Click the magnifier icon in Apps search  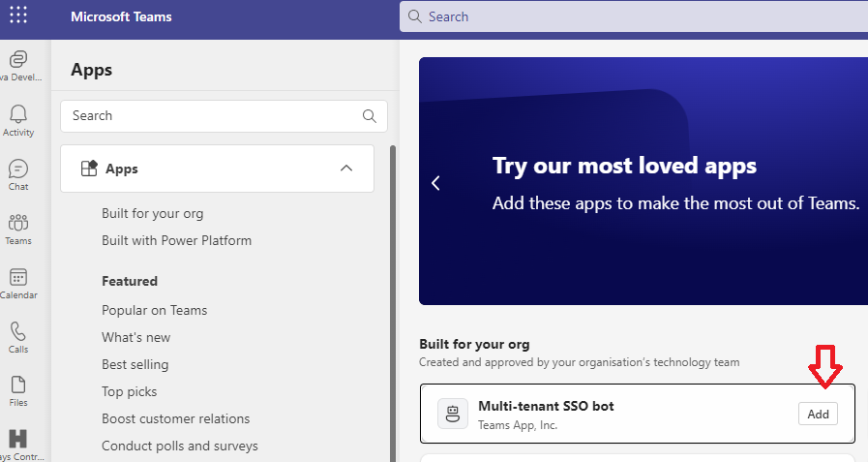369,115
